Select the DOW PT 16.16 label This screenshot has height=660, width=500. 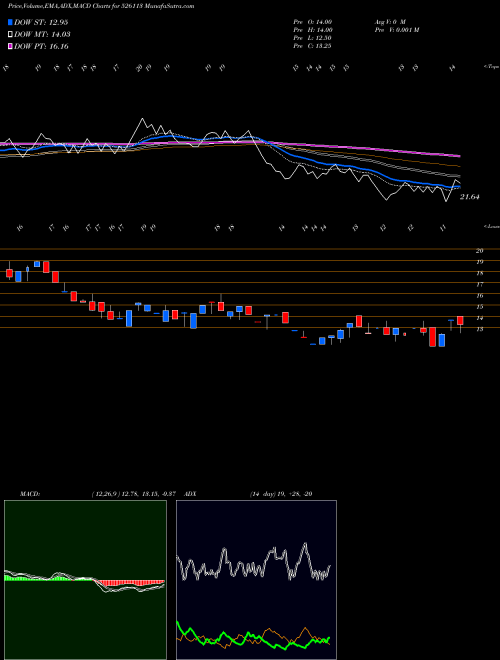(x=41, y=46)
